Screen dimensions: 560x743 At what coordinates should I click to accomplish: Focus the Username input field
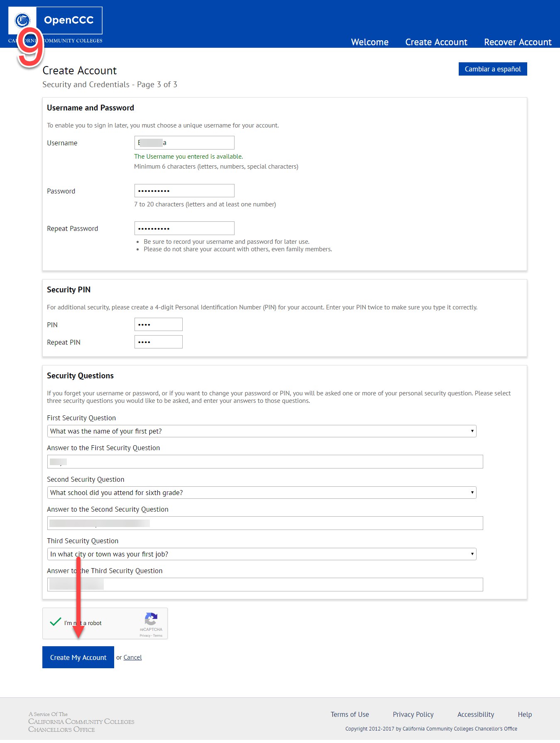[x=184, y=143]
